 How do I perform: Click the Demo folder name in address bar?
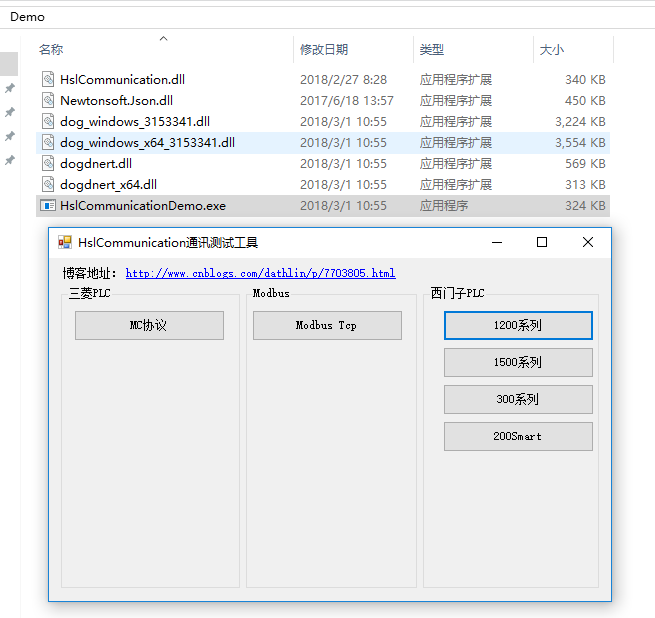[27, 17]
